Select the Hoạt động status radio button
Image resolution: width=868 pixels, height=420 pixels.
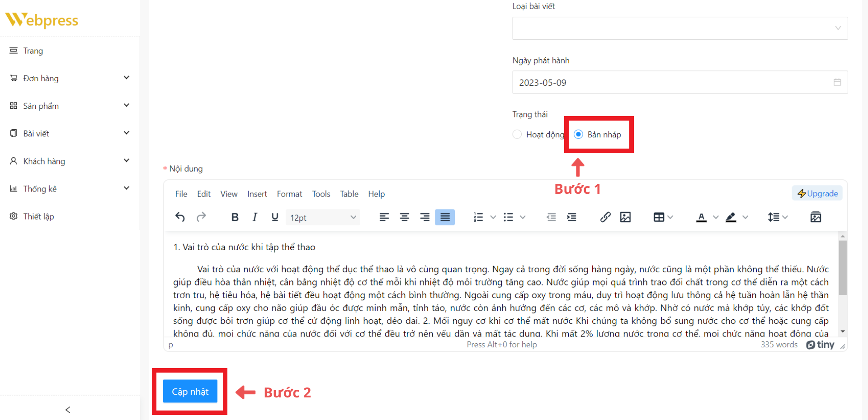point(517,135)
